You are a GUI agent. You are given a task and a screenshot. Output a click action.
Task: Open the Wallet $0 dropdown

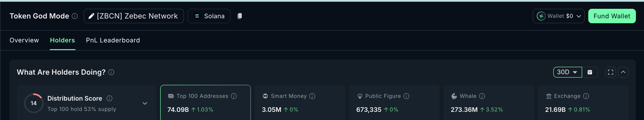[x=558, y=16]
